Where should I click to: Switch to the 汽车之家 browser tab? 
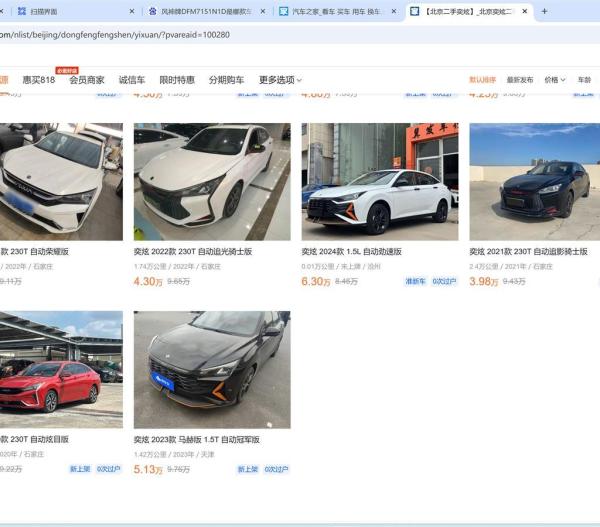pyautogui.click(x=337, y=11)
